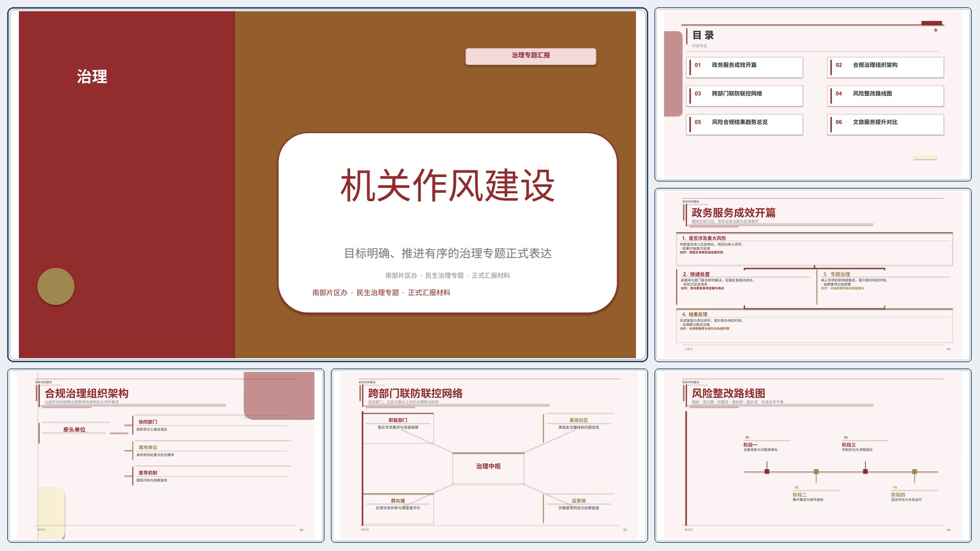This screenshot has height=551, width=980.
Task: Click the red timeline marker under 阶段一
Action: pos(767,471)
